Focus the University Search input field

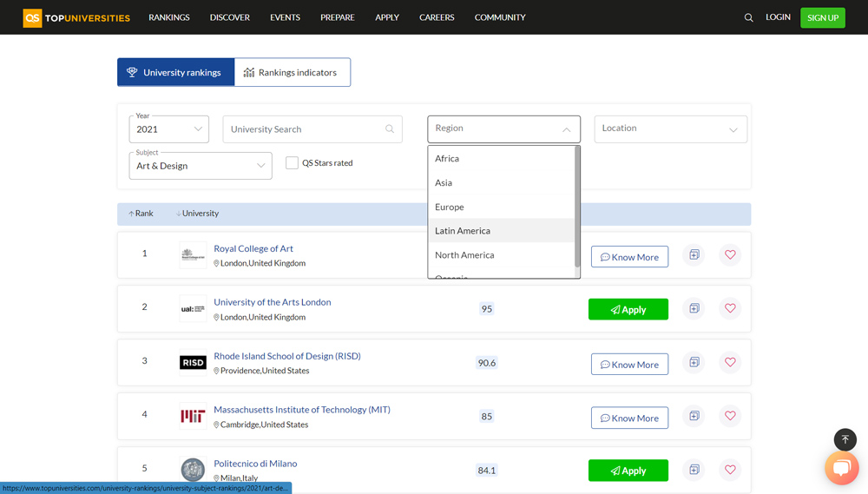[312, 129]
